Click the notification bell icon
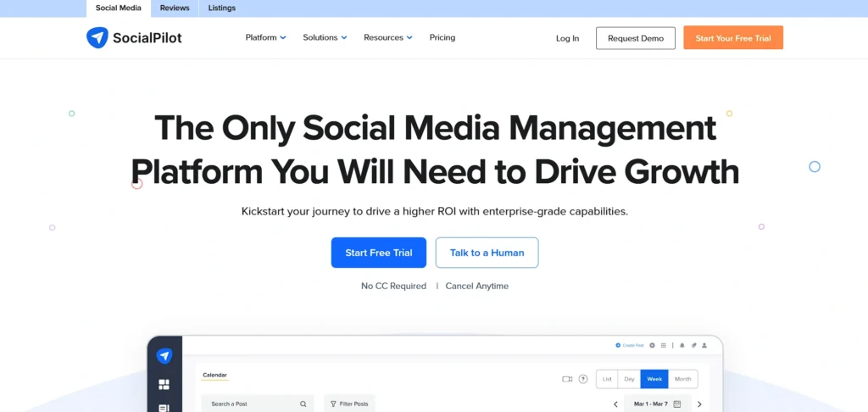This screenshot has width=868, height=412. [x=682, y=345]
